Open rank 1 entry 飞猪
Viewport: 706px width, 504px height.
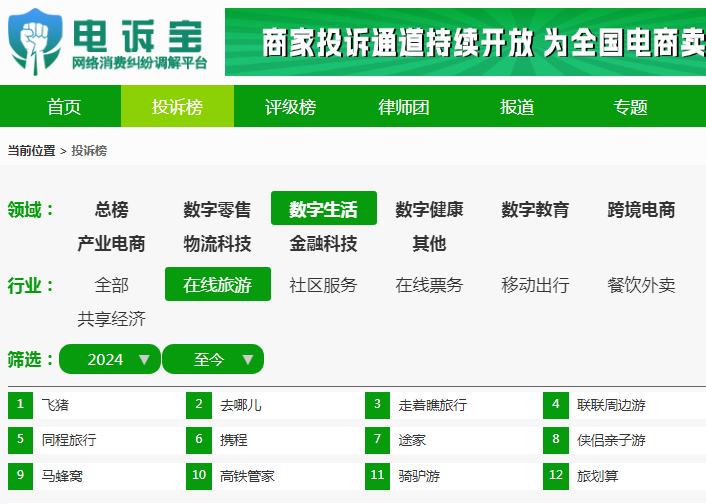[x=55, y=404]
